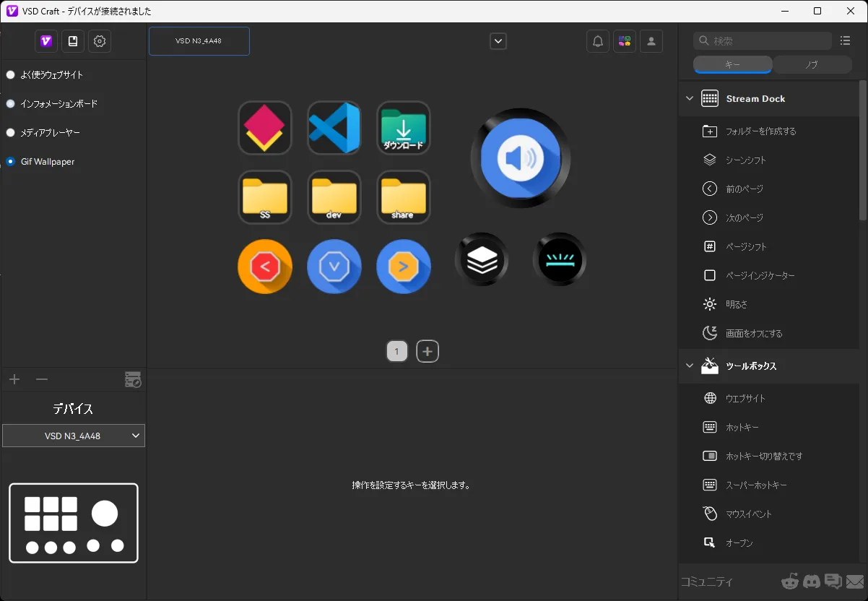The image size is (868, 601).
Task: Select the dev folder key
Action: (x=334, y=197)
